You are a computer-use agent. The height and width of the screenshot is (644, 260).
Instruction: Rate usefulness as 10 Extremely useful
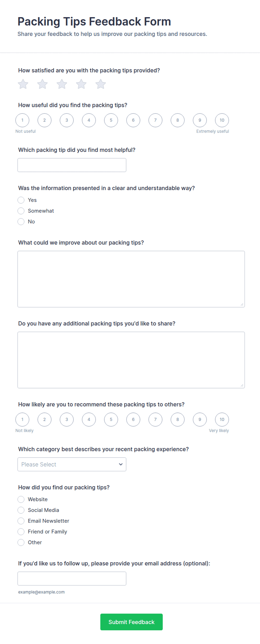coord(222,120)
